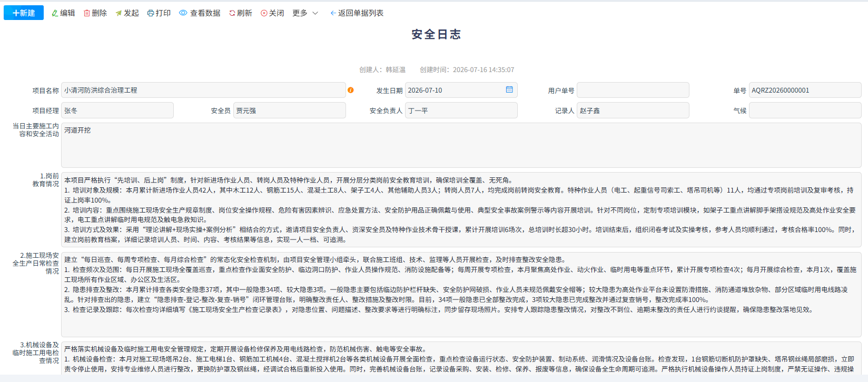Image resolution: width=868 pixels, height=382 pixels.
Task: Click the 查看数据 eye icon
Action: [x=183, y=13]
